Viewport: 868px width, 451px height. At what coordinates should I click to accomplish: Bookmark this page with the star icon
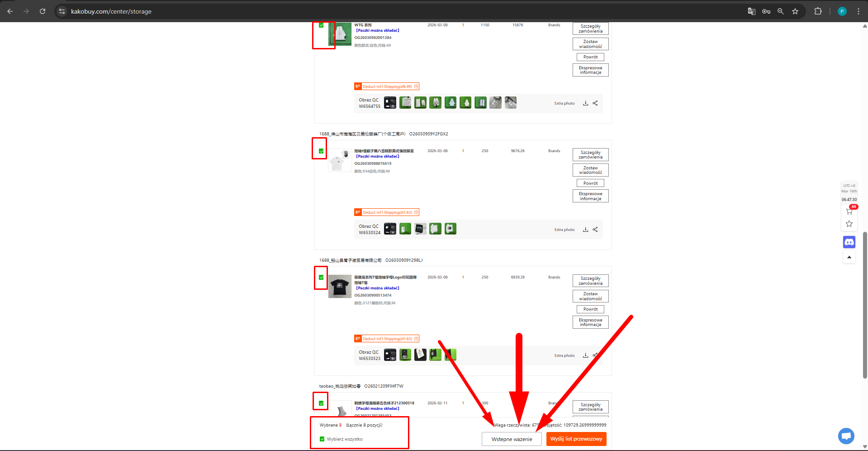pos(795,11)
